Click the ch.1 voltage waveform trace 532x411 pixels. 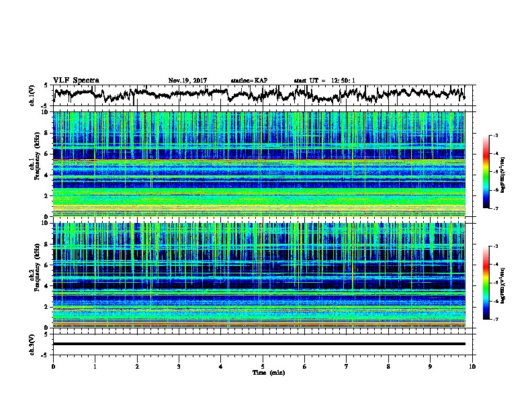coord(259,94)
